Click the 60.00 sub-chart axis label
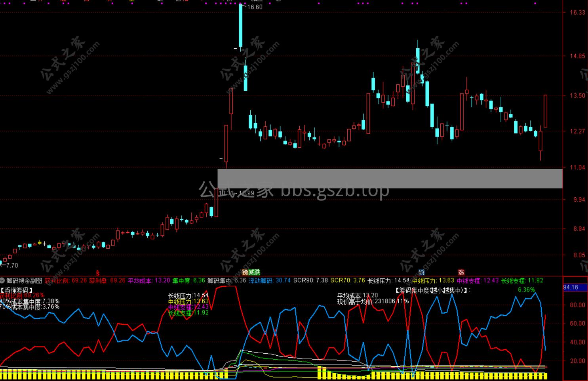Screen dimensions: 588x381 point(577,323)
